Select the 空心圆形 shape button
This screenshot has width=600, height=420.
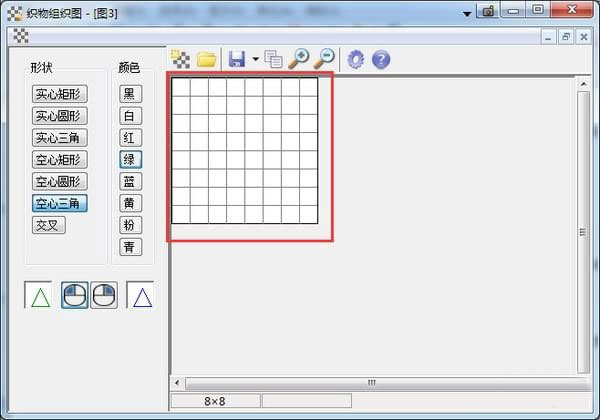(60, 181)
